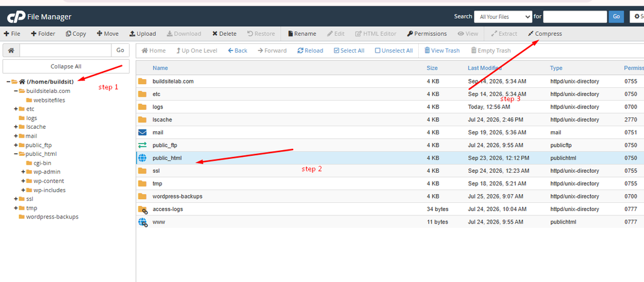Click Unselect All checkbox link

point(394,50)
